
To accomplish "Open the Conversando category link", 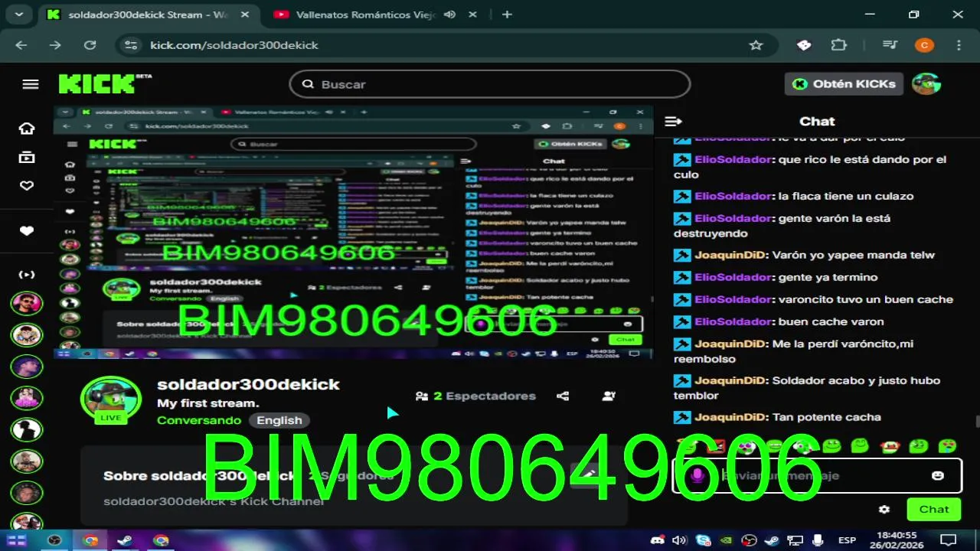I will [199, 420].
